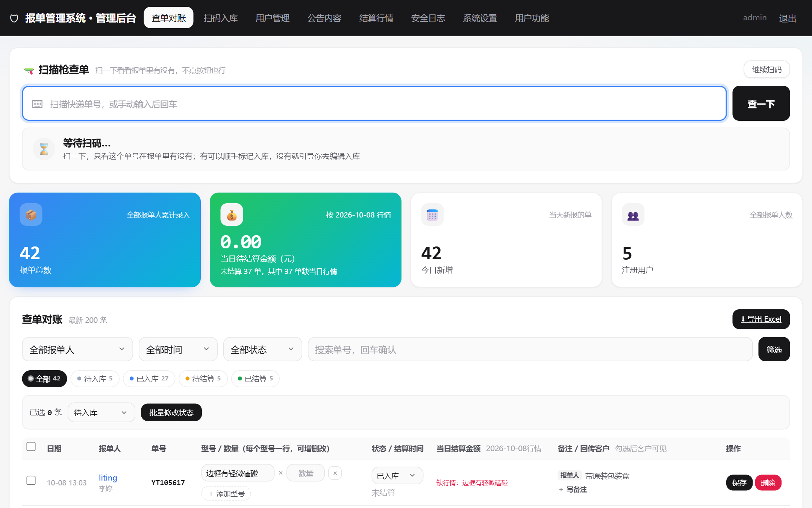Click the scanner gun icon
812x508 pixels.
[x=29, y=70]
